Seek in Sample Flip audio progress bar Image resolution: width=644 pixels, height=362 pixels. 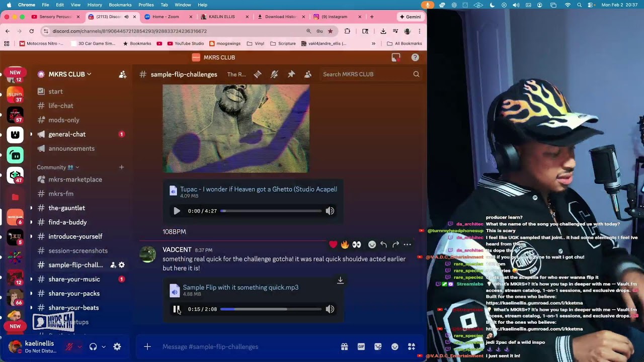coord(271,309)
